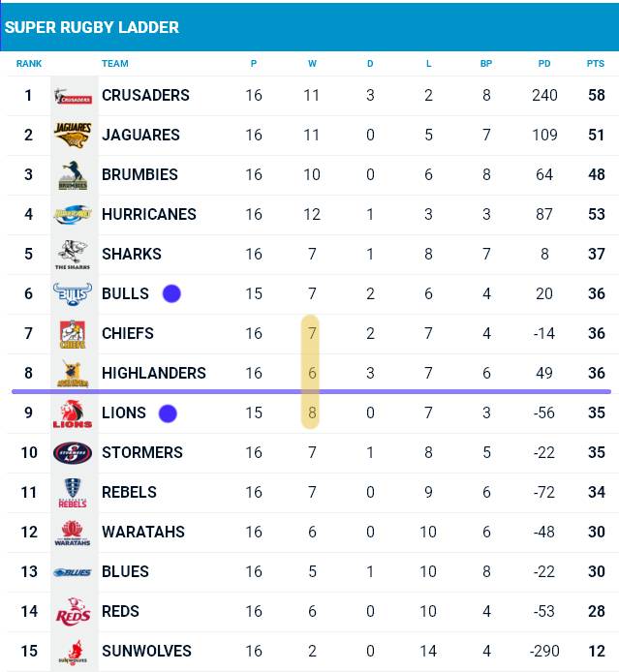Viewport: 619px width, 672px height.
Task: Click the Sunwolves team logo
Action: (x=73, y=652)
